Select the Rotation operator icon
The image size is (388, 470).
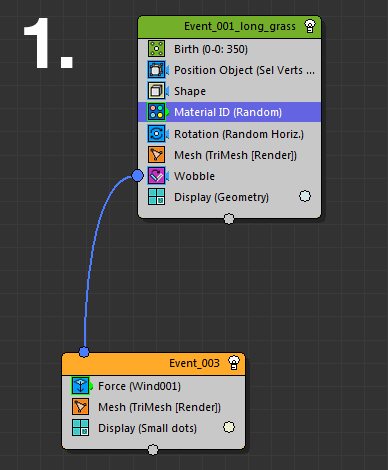click(x=156, y=134)
